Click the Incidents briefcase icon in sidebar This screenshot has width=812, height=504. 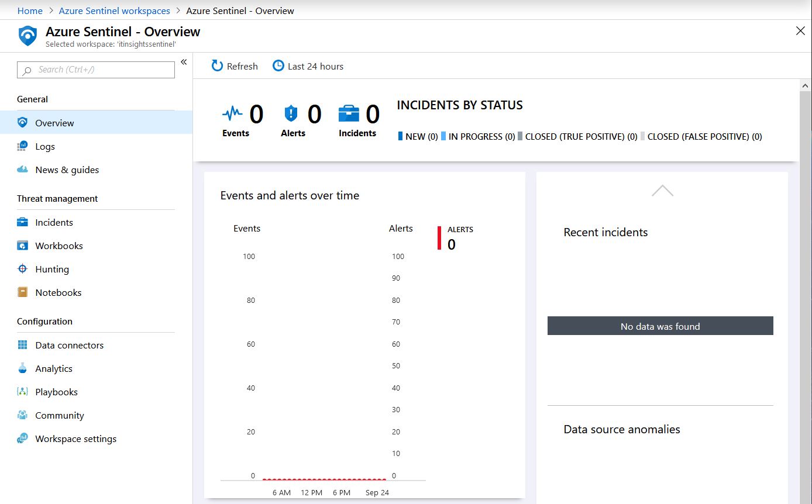point(23,222)
